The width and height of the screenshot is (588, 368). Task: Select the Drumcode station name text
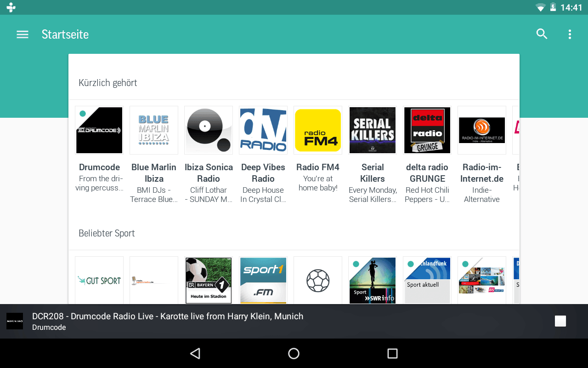pyautogui.click(x=99, y=167)
